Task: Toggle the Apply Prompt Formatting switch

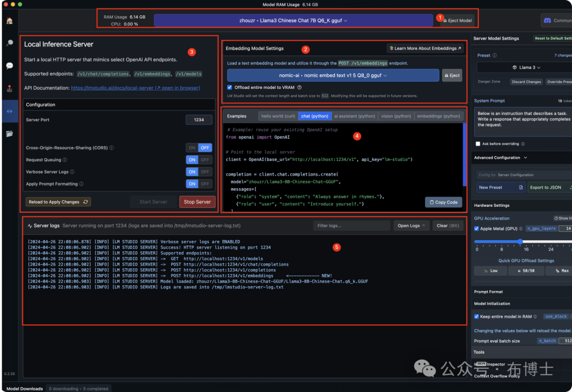Action: coord(199,184)
